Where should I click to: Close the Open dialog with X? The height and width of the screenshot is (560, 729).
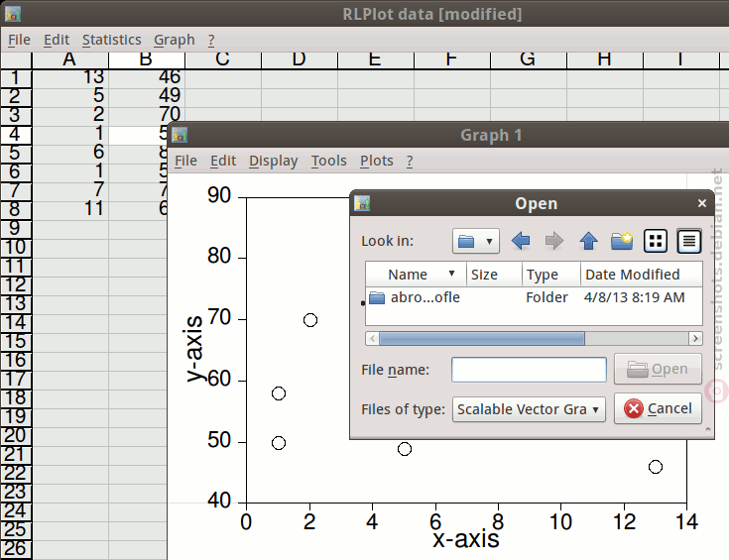702,203
